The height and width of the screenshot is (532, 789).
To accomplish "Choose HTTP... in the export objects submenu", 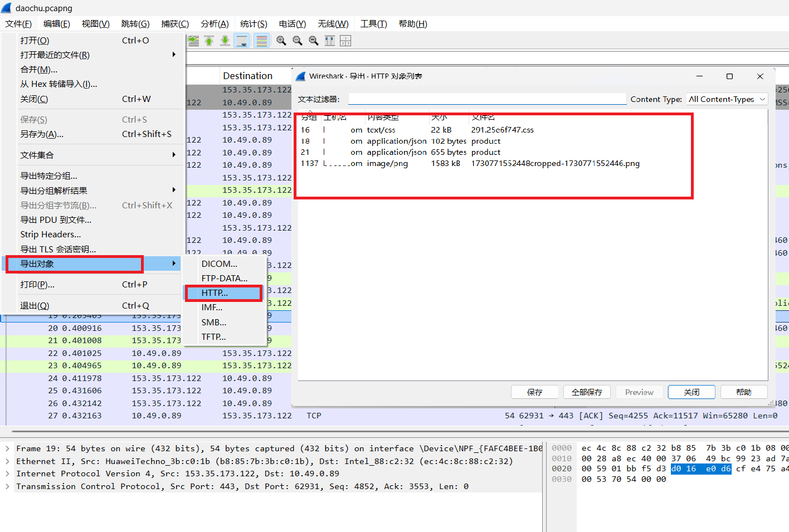I will click(223, 293).
